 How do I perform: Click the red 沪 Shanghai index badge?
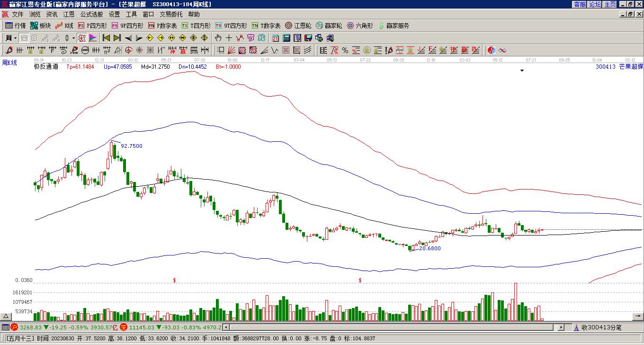[14, 327]
